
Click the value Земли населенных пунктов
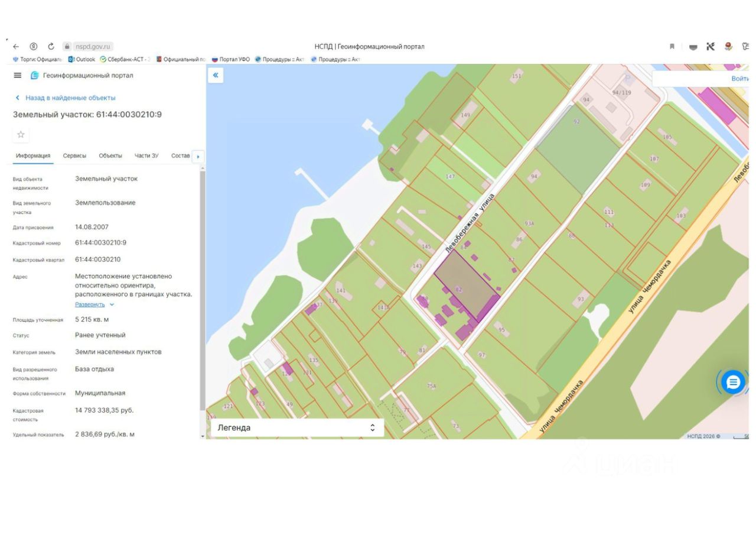(x=118, y=352)
